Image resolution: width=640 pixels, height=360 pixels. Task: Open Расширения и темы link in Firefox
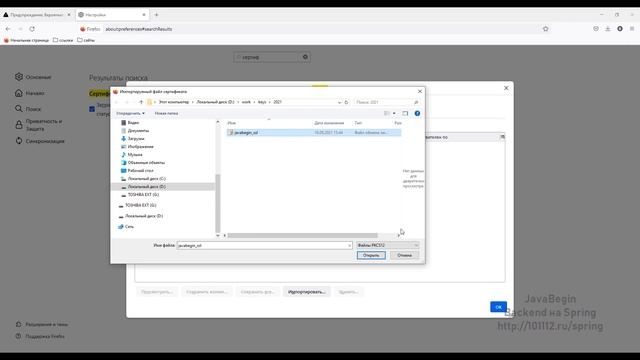point(42,324)
